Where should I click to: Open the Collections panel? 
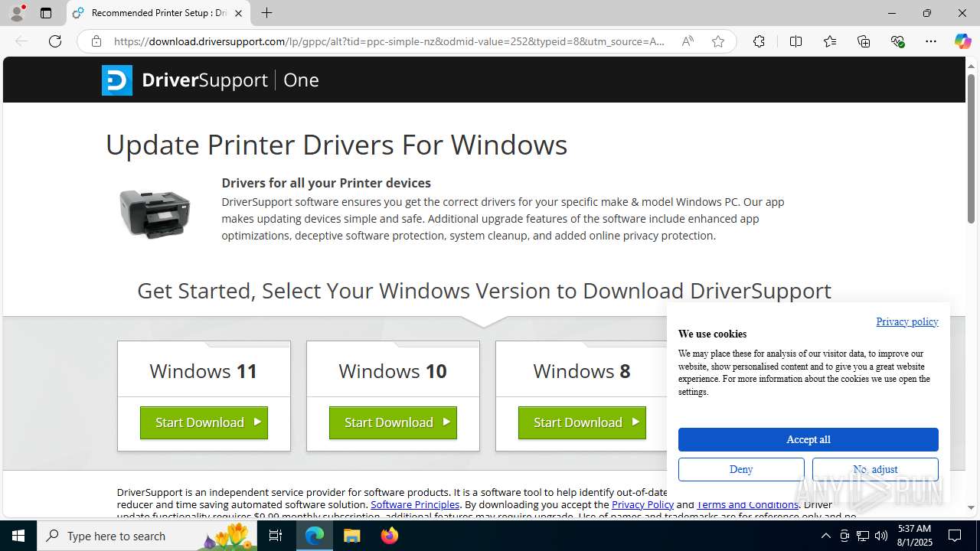point(864,41)
